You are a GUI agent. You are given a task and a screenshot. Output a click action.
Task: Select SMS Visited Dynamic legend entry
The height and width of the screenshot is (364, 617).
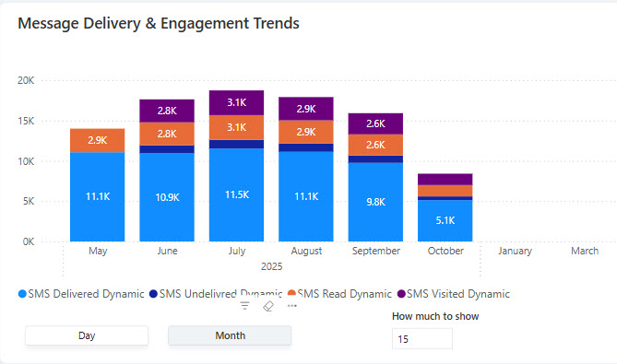(454, 294)
